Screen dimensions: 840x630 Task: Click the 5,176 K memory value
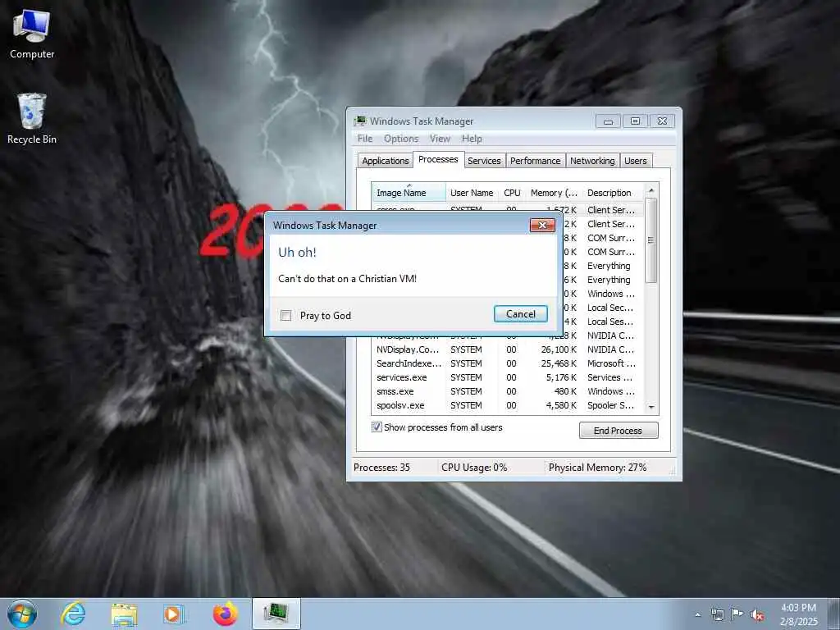(561, 377)
